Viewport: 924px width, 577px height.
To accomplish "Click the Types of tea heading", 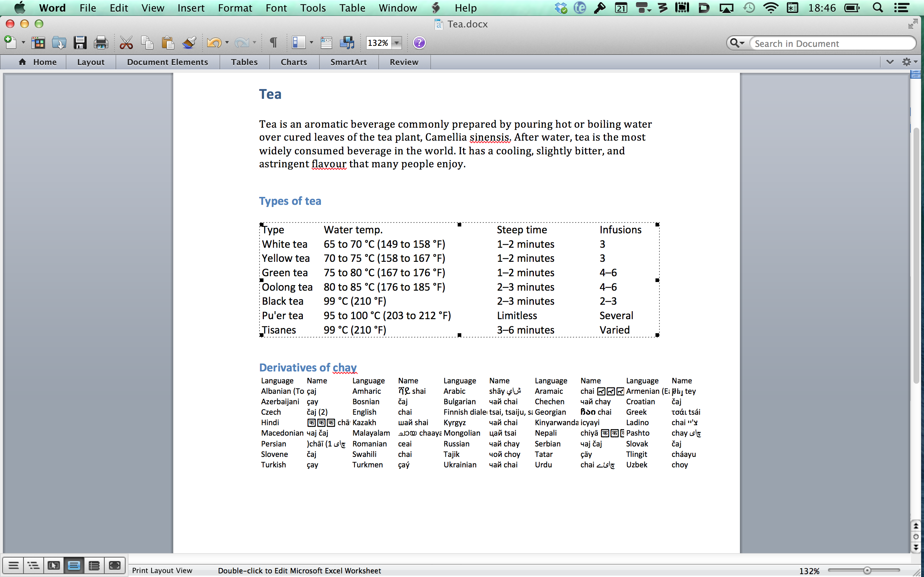I will (290, 201).
